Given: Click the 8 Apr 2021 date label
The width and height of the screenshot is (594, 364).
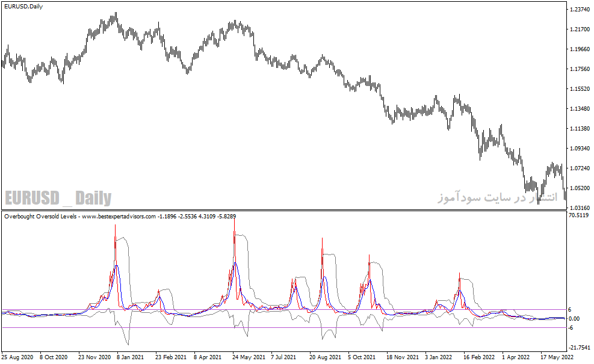Looking at the screenshot, I should 207,357.
